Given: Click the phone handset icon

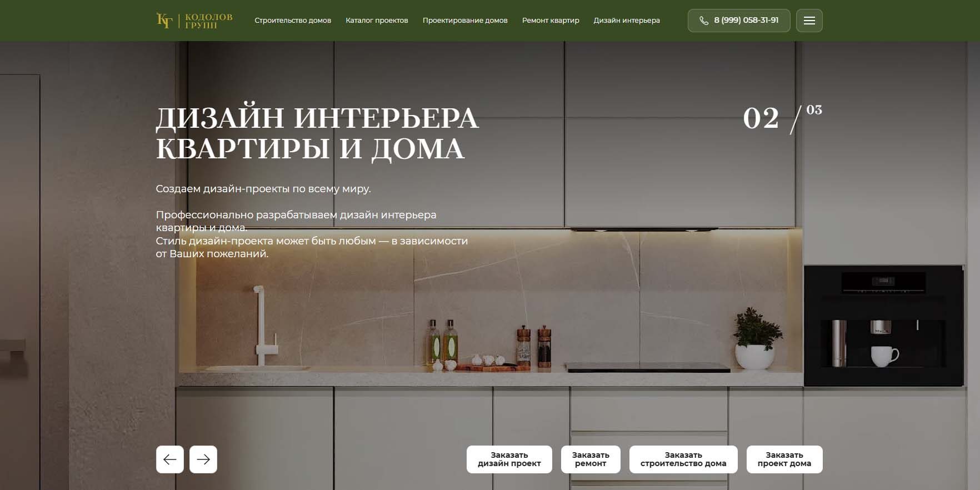Looking at the screenshot, I should point(703,21).
